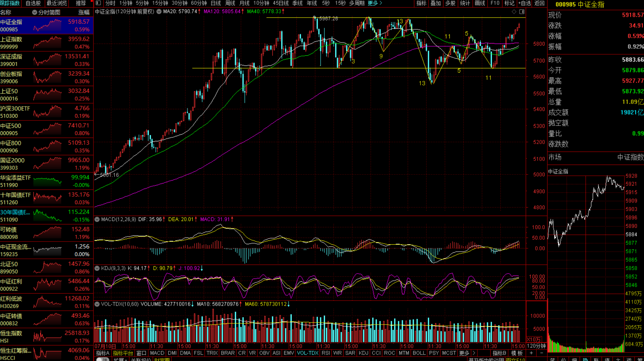This screenshot has width=644, height=361.
Task: Select the 日线 daily chart period
Action: (215, 3)
